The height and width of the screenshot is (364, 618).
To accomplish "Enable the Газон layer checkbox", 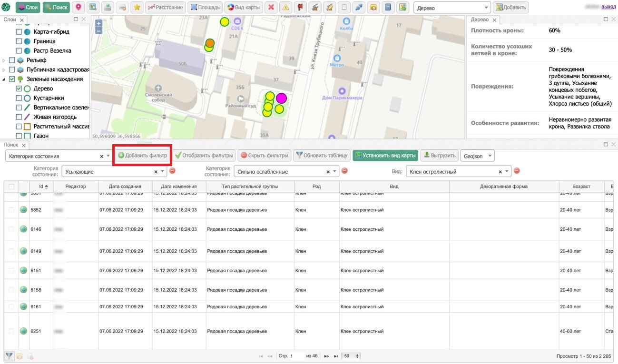I will point(19,136).
